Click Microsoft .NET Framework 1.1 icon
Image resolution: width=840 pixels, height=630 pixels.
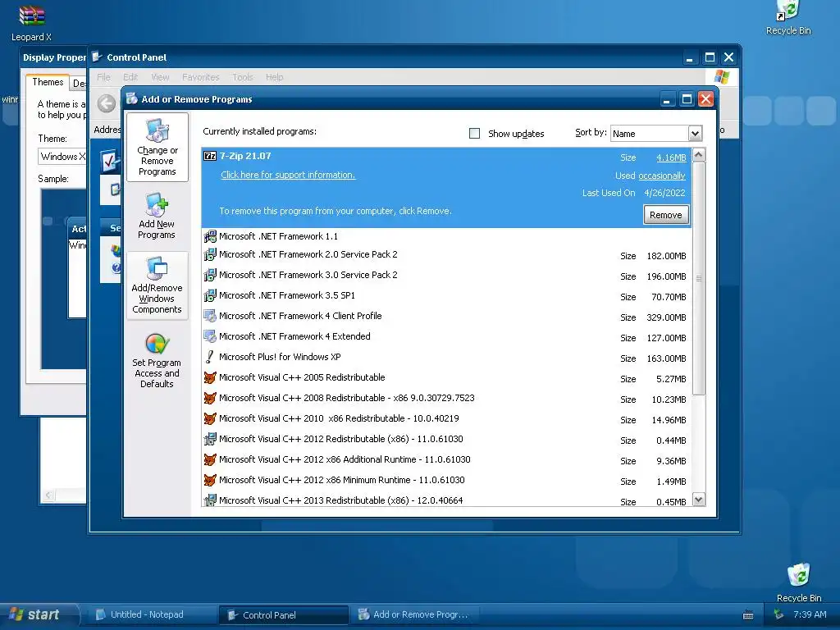point(210,236)
